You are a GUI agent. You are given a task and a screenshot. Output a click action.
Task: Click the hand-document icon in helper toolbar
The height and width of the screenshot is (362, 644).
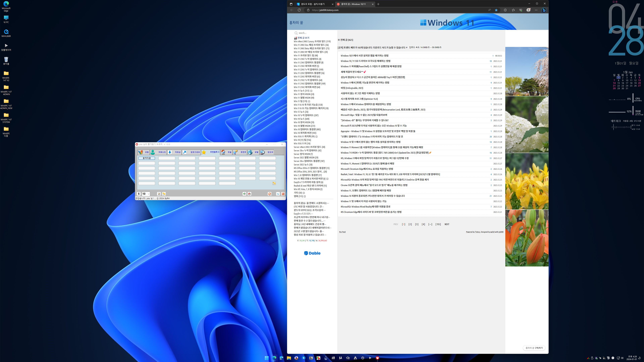pyautogui.click(x=159, y=194)
